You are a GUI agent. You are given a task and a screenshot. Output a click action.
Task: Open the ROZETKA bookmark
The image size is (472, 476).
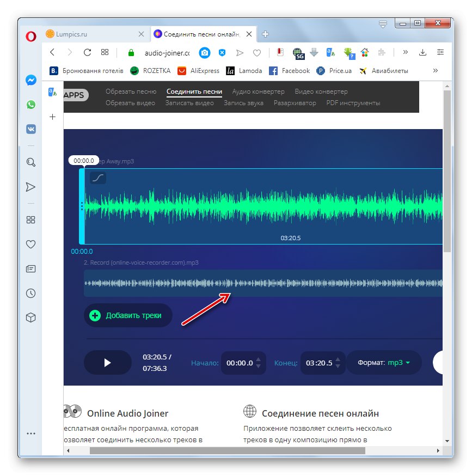pos(150,71)
